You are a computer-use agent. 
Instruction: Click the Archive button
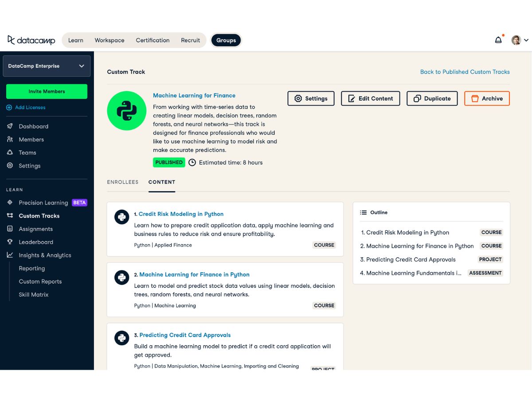point(487,98)
